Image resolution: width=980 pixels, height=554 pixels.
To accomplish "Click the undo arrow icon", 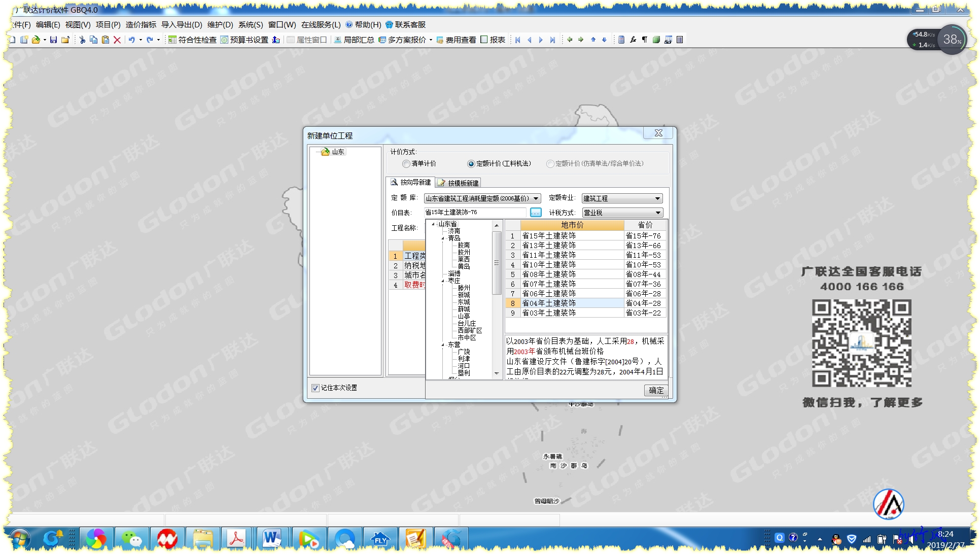I will [x=132, y=40].
